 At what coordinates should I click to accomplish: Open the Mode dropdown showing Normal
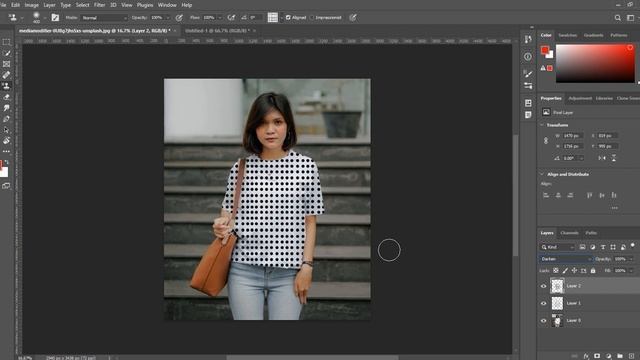(104, 18)
